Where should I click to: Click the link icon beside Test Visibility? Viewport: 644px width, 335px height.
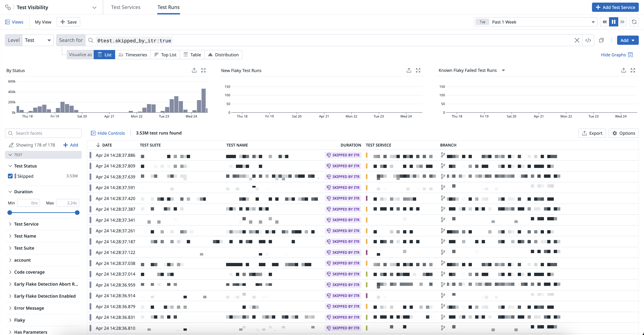8,7
